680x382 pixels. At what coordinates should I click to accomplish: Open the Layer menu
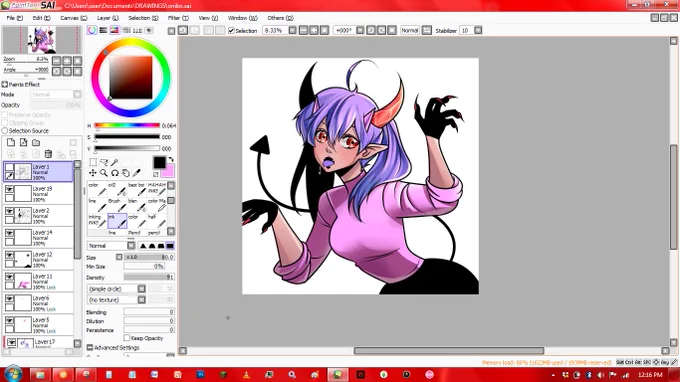pyautogui.click(x=108, y=18)
